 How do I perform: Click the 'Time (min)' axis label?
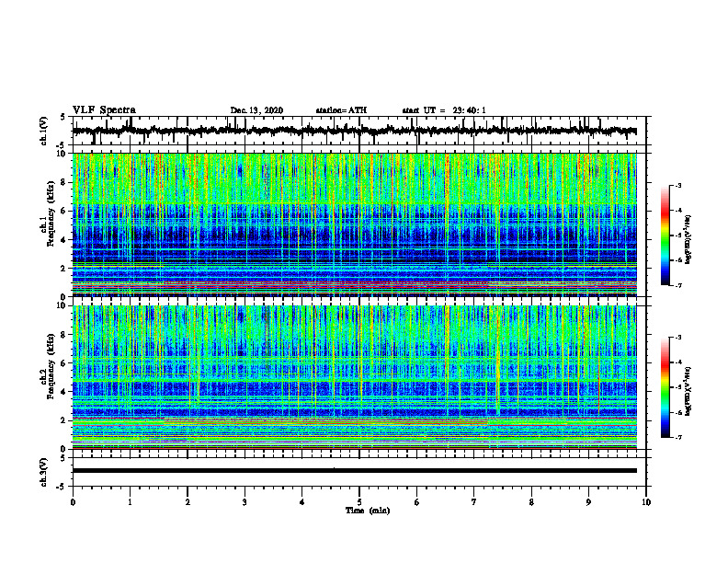[368, 511]
